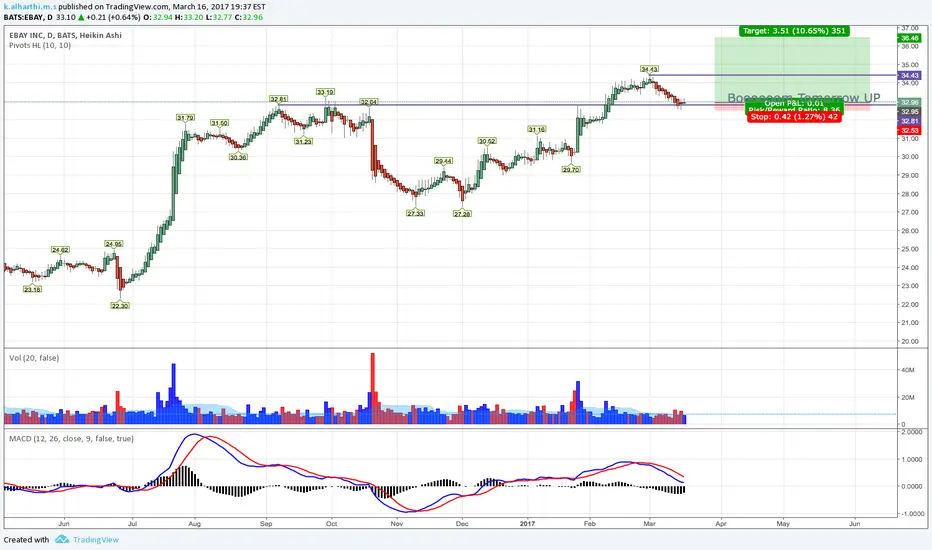Screen dimensions: 932x550
Task: Click the TradingView cloud logo icon
Action: 62,539
